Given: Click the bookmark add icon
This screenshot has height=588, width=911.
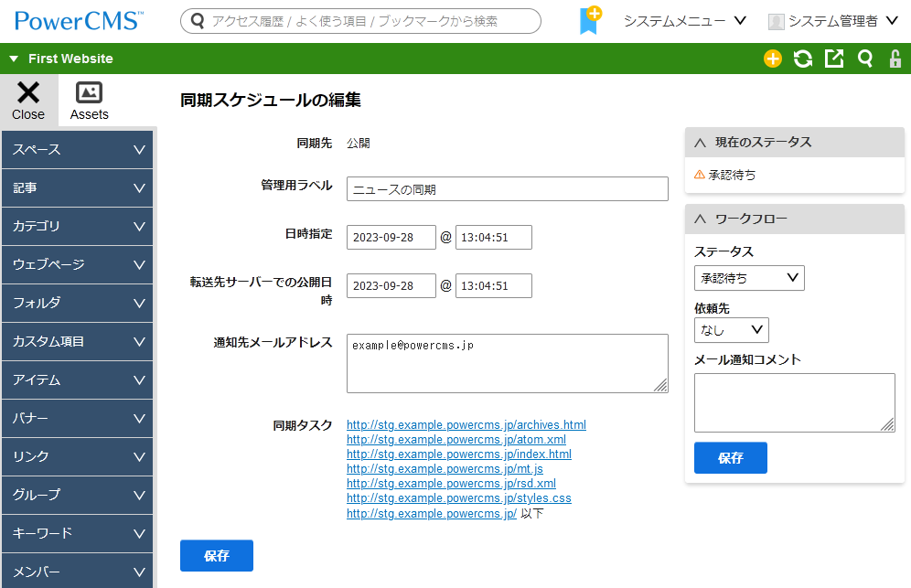Looking at the screenshot, I should (590, 20).
